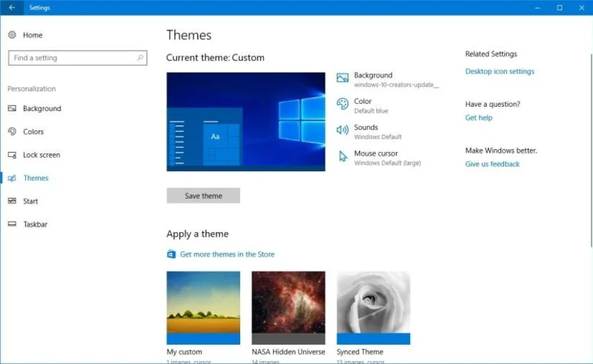
Task: Click the Apply a theme heading
Action: click(x=197, y=234)
